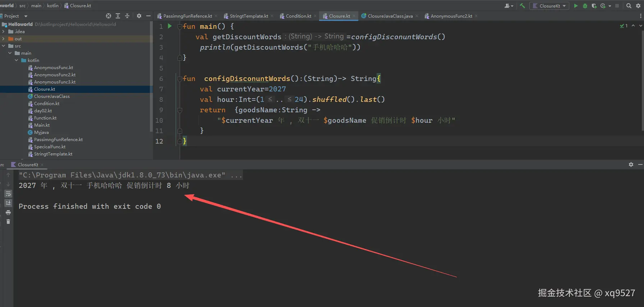Fold the main function in gutter
The width and height of the screenshot is (644, 307).
[x=180, y=26]
